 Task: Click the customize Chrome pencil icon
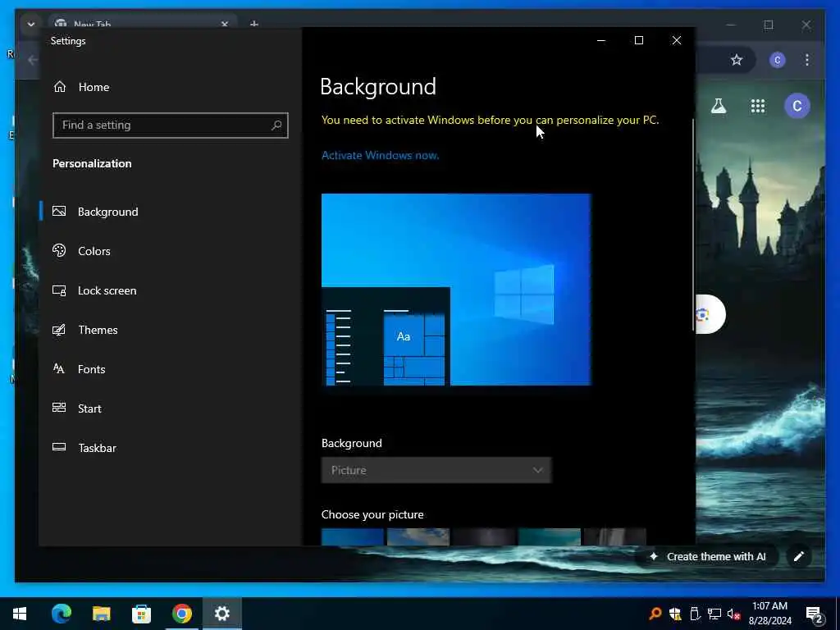pos(798,557)
